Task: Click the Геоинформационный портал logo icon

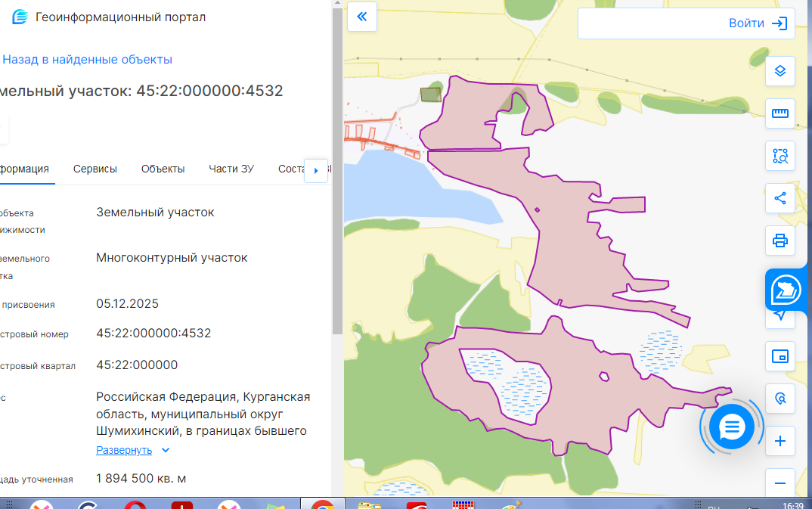Action: pyautogui.click(x=20, y=17)
